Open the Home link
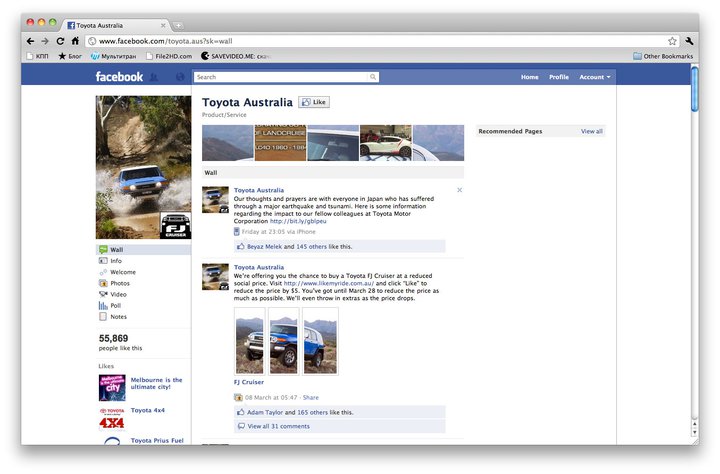The height and width of the screenshot is (474, 720). pyautogui.click(x=529, y=77)
